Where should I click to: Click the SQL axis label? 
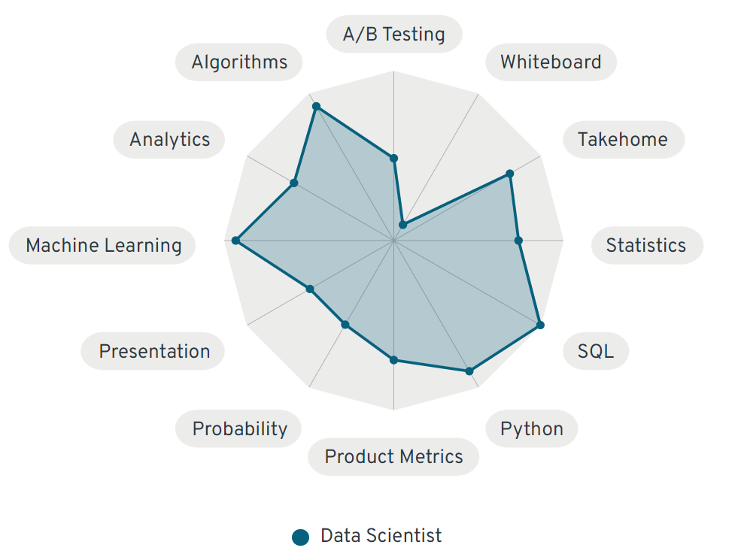(x=595, y=351)
